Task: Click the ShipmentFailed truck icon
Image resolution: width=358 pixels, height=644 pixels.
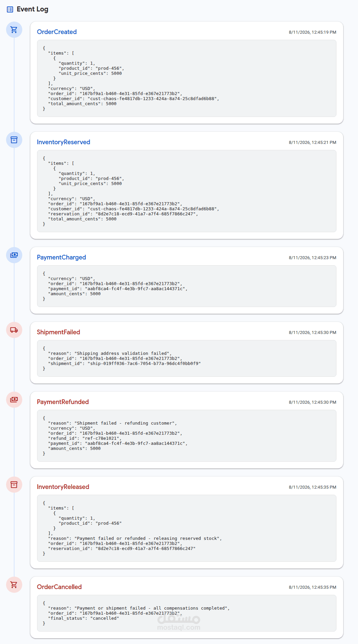Action: coord(14,330)
